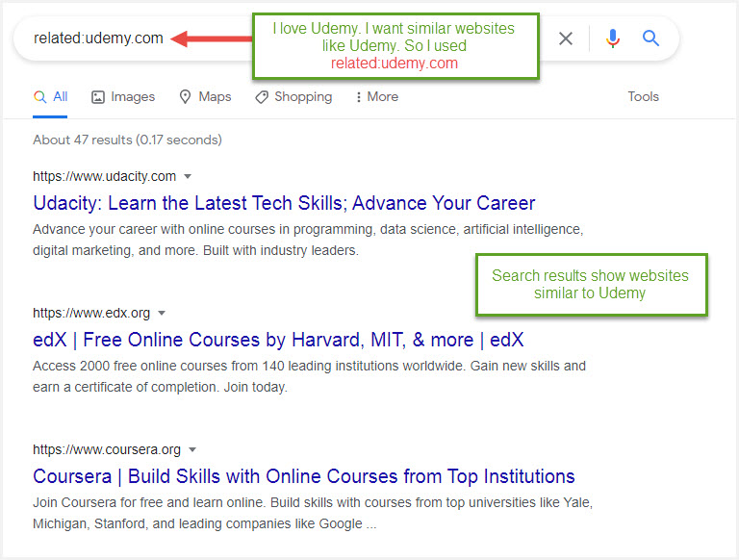Open the edX Free Online Courses link
Screen dimensions: 739x560
pos(278,340)
